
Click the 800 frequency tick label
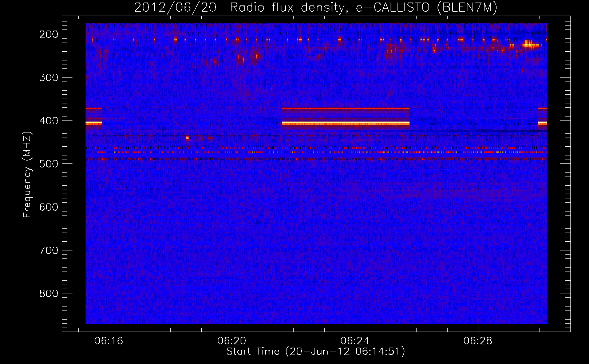pyautogui.click(x=49, y=293)
